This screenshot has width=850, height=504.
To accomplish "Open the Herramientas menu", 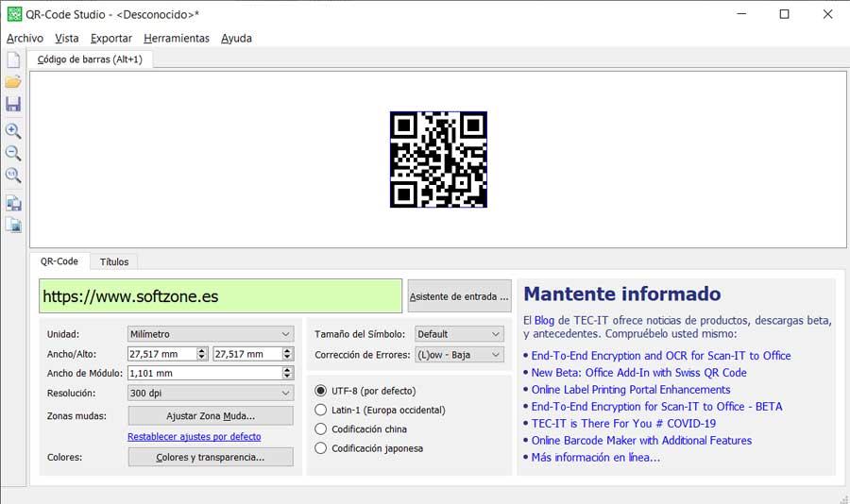I will click(x=177, y=39).
